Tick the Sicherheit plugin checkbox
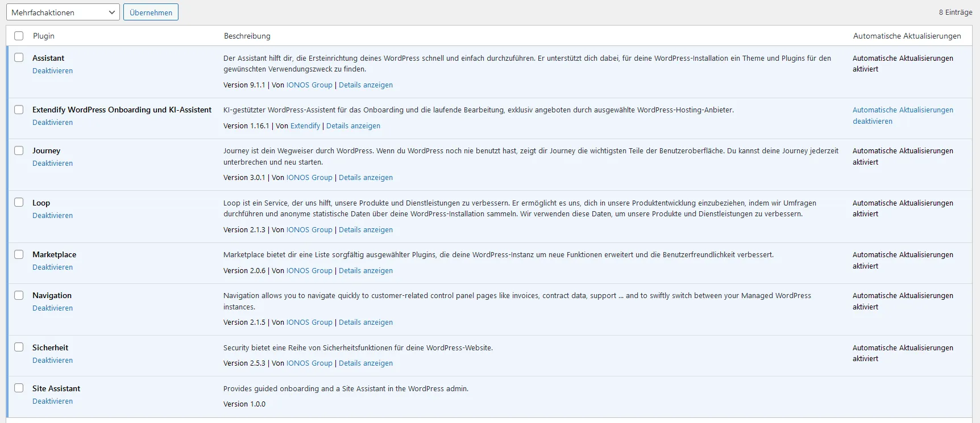The width and height of the screenshot is (980, 423). (x=19, y=347)
